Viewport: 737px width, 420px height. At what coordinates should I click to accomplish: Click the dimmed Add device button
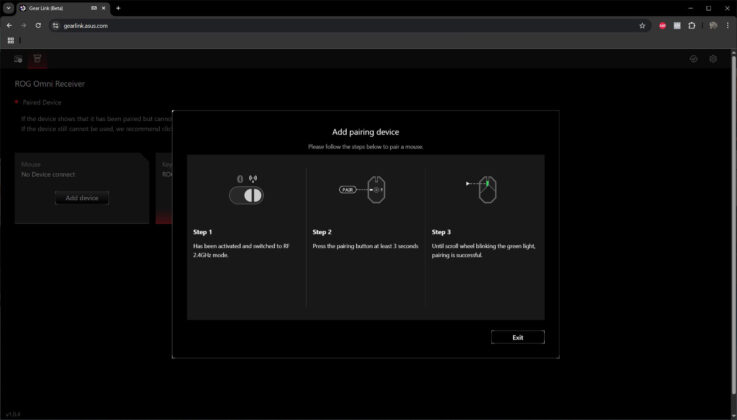(82, 198)
